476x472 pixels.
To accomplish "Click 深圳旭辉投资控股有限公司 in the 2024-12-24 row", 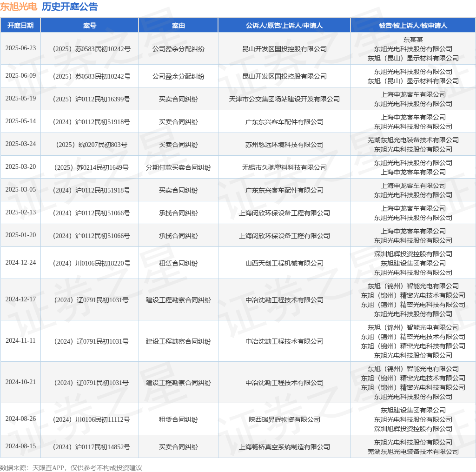I will (x=413, y=254).
